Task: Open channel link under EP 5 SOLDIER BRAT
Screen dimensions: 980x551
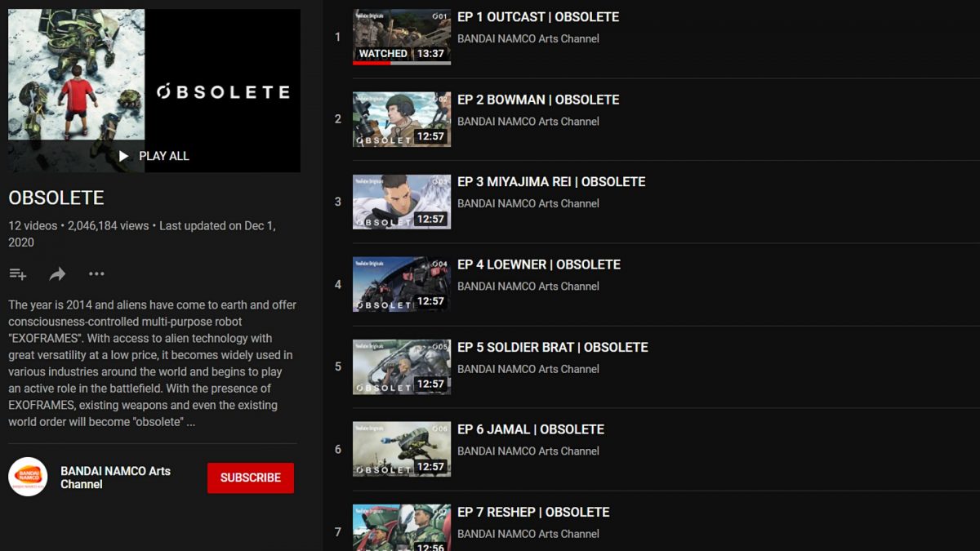Action: pyautogui.click(x=528, y=369)
